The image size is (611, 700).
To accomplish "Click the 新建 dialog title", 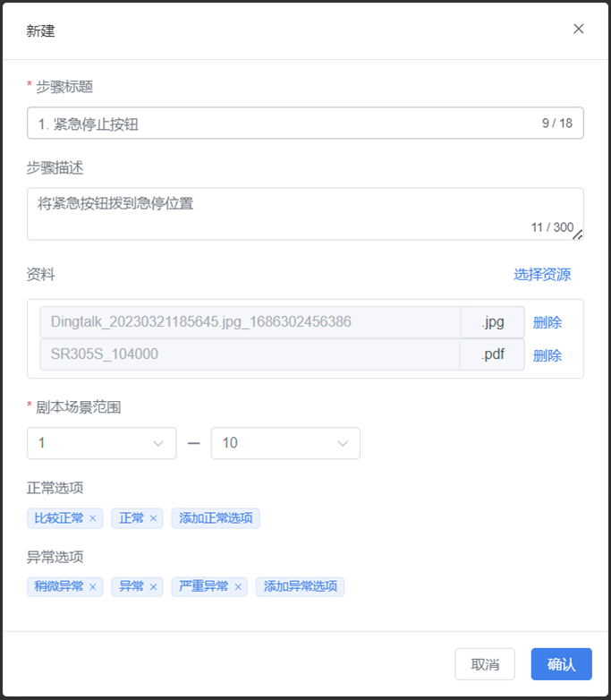I will [40, 30].
